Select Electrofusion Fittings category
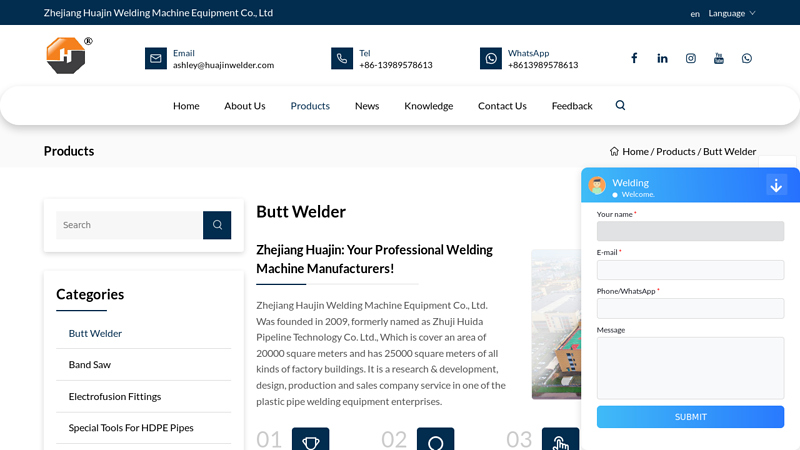Image resolution: width=800 pixels, height=450 pixels. [115, 396]
